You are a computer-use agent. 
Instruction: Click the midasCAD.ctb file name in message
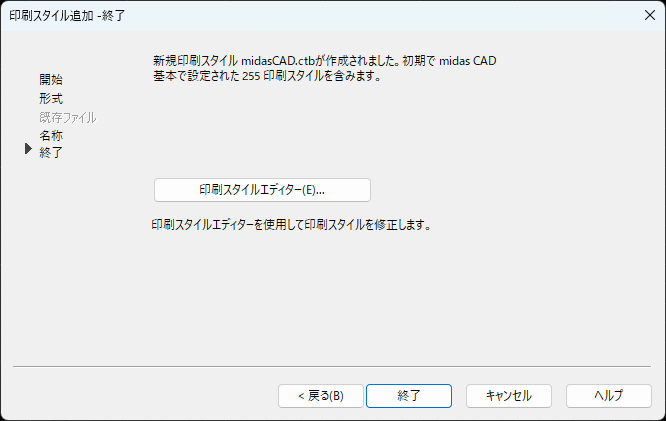(x=278, y=61)
